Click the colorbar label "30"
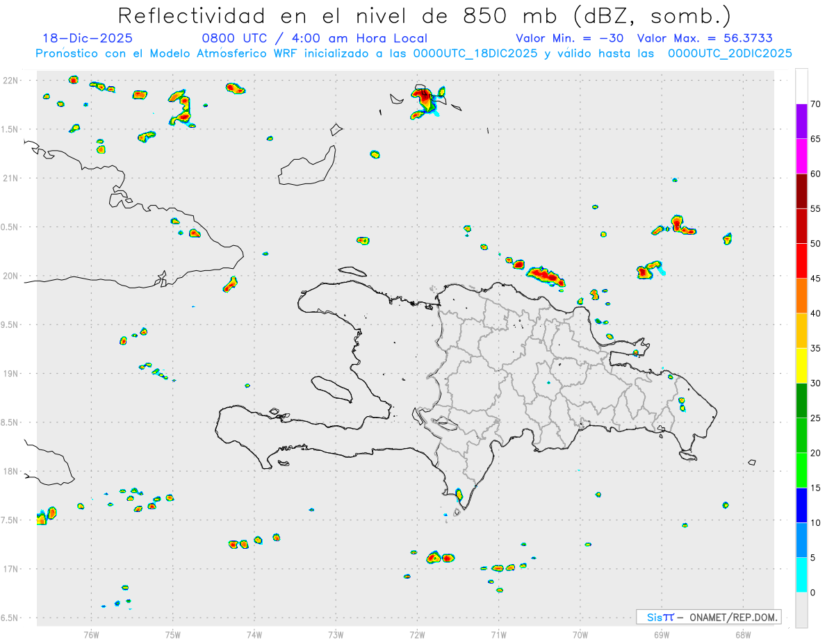This screenshot has width=834, height=644. (x=815, y=383)
